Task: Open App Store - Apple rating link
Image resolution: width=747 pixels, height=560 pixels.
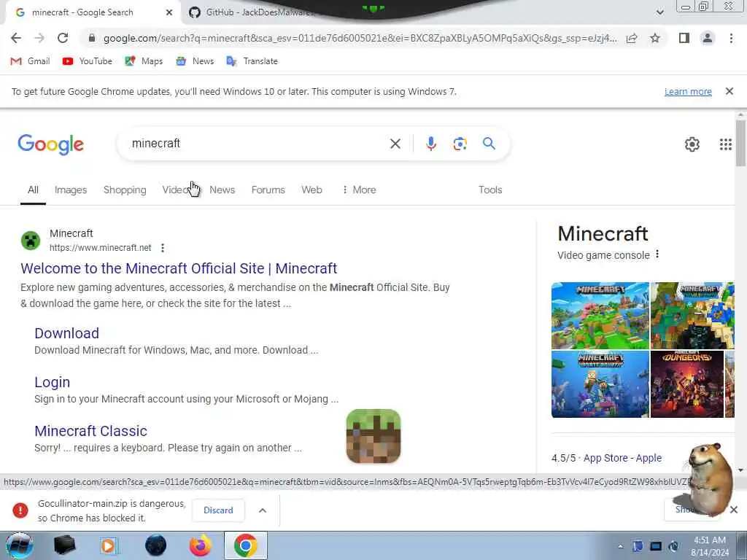Action: pos(622,458)
